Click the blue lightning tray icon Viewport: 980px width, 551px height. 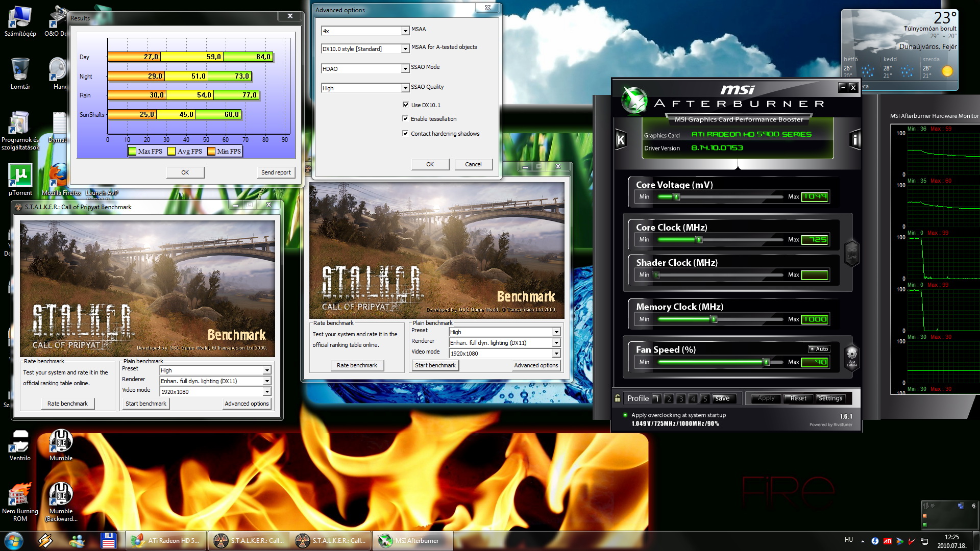pyautogui.click(x=875, y=541)
